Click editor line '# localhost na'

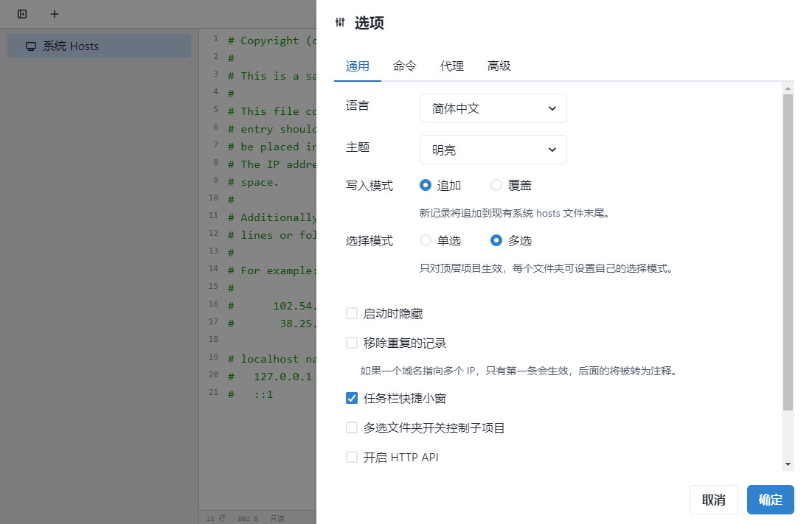tap(272, 359)
